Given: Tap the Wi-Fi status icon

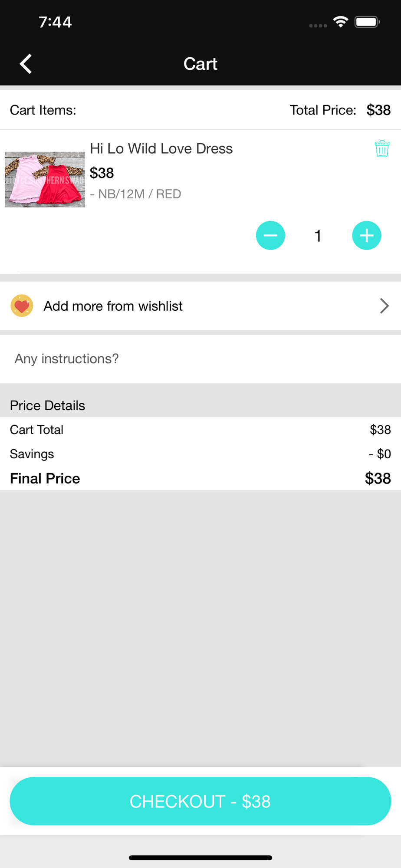Looking at the screenshot, I should pos(341,22).
